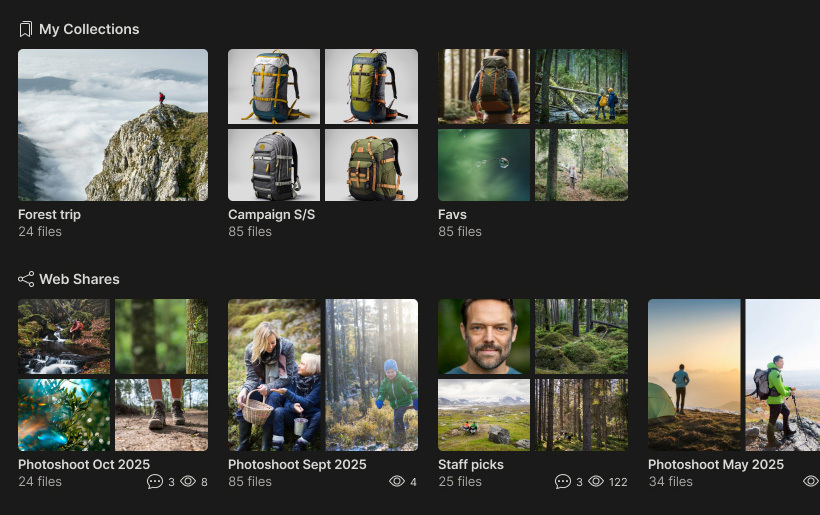Open the Forest trip collection thumbnail
The height and width of the screenshot is (515, 820).
(x=113, y=125)
